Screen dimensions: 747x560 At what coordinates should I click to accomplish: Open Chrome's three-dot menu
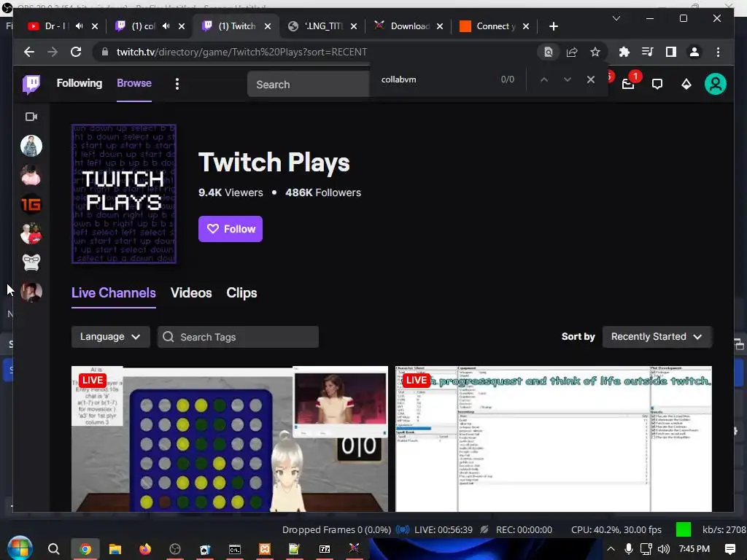pyautogui.click(x=718, y=52)
